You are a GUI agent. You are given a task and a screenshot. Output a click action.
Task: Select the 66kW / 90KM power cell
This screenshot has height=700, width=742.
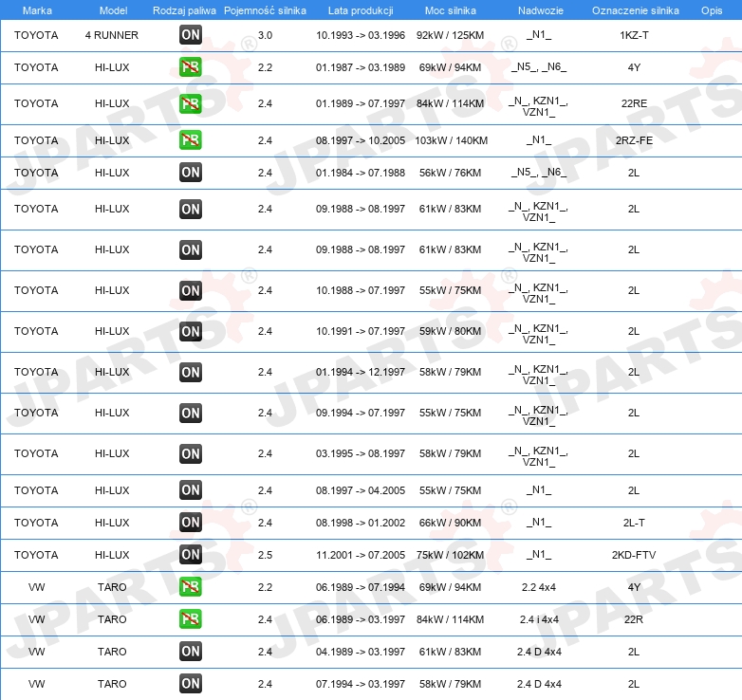tap(450, 523)
